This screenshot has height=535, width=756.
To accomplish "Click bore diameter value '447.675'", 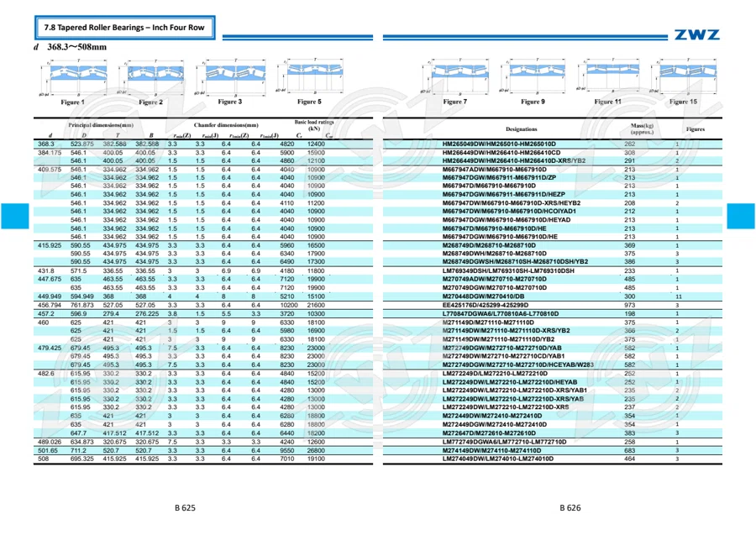I will pos(50,279).
